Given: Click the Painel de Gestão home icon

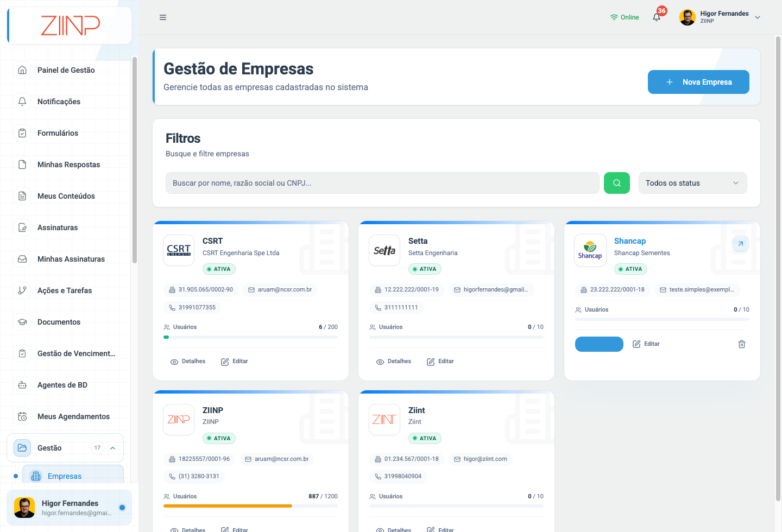Looking at the screenshot, I should (x=22, y=70).
